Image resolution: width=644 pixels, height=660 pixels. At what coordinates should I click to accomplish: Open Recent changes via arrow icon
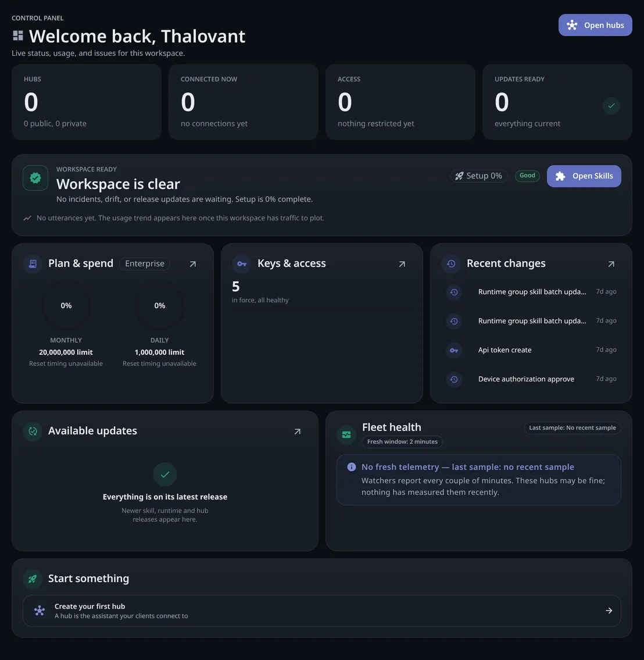click(x=611, y=264)
